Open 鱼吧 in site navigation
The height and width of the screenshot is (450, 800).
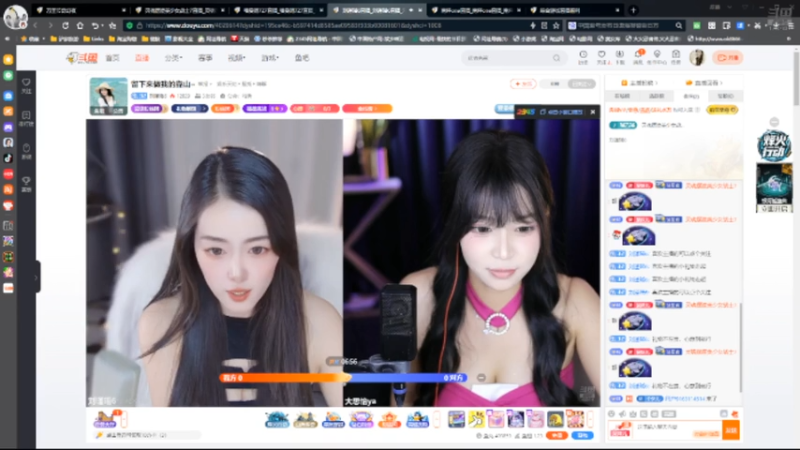click(302, 58)
